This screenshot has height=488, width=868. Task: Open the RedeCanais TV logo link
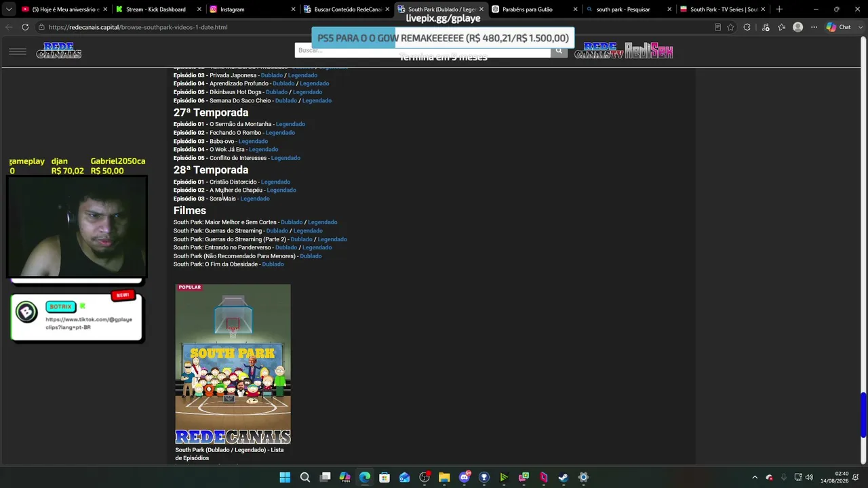click(599, 51)
